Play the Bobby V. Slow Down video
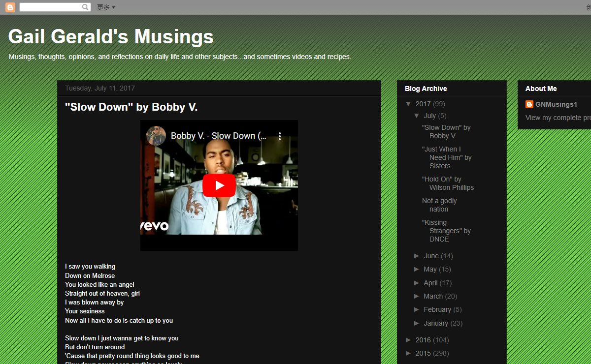 tap(219, 185)
